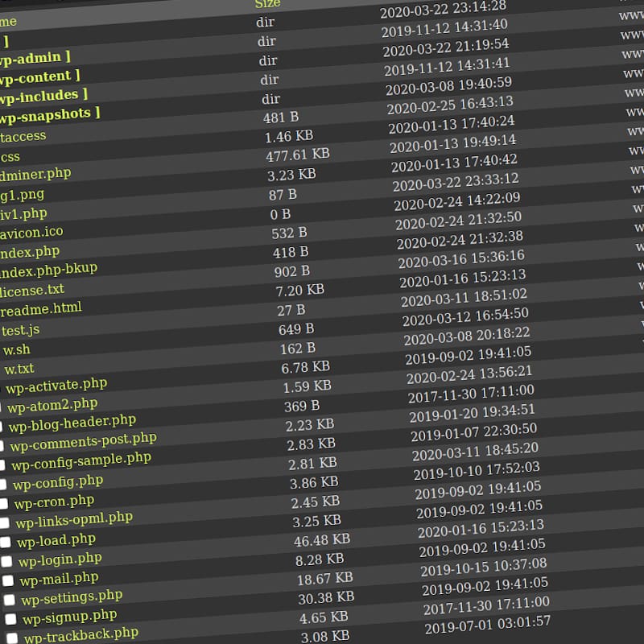Click the size value 46.48 KB

[322, 540]
